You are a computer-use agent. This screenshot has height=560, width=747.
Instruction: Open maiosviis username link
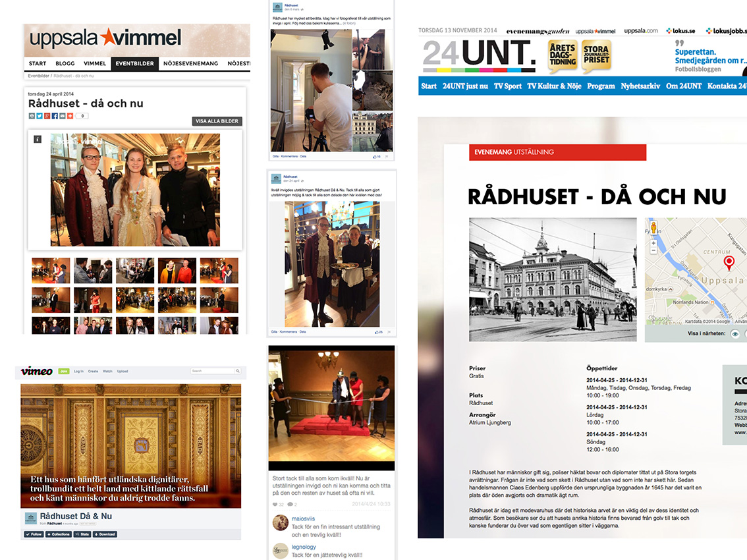[x=303, y=518]
